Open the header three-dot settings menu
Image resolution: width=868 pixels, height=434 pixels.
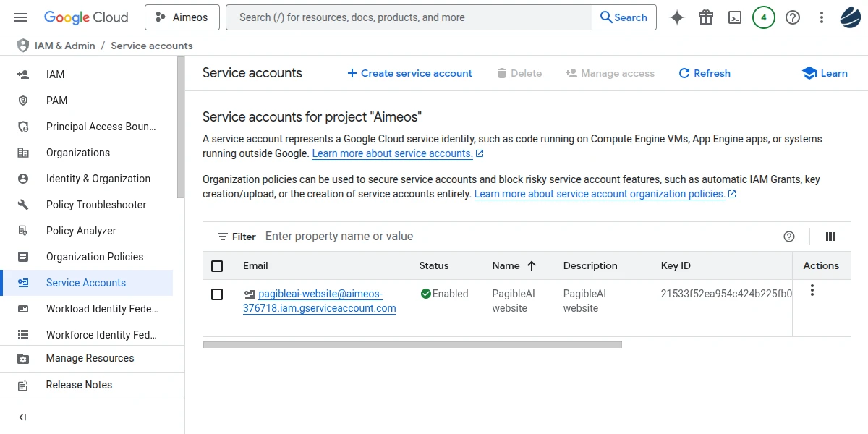(822, 17)
